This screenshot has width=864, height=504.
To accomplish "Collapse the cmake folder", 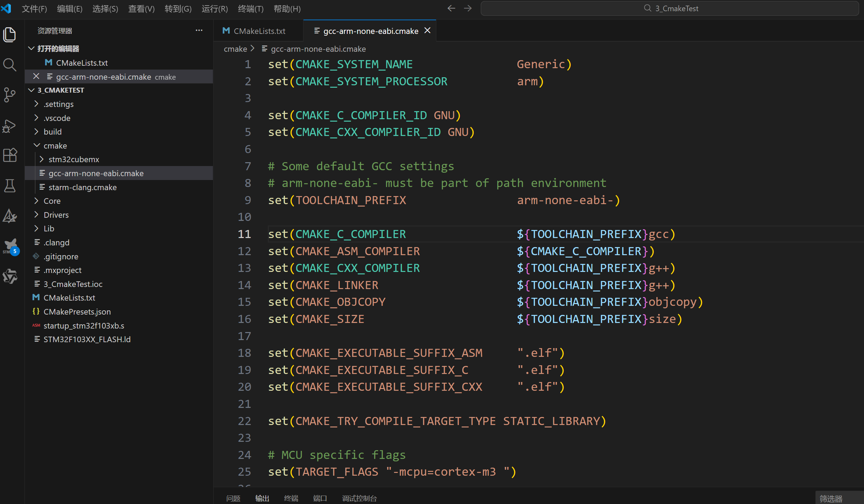I will pyautogui.click(x=36, y=145).
